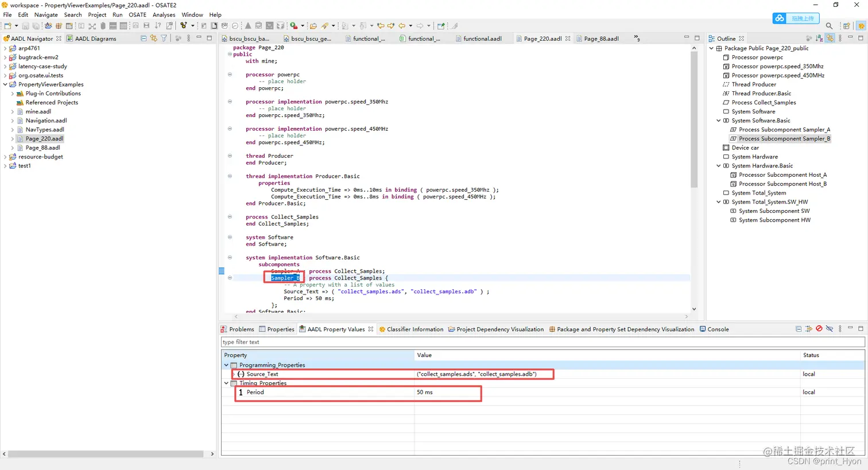Toggle Link with Editor in AADL Navigator

tap(153, 38)
